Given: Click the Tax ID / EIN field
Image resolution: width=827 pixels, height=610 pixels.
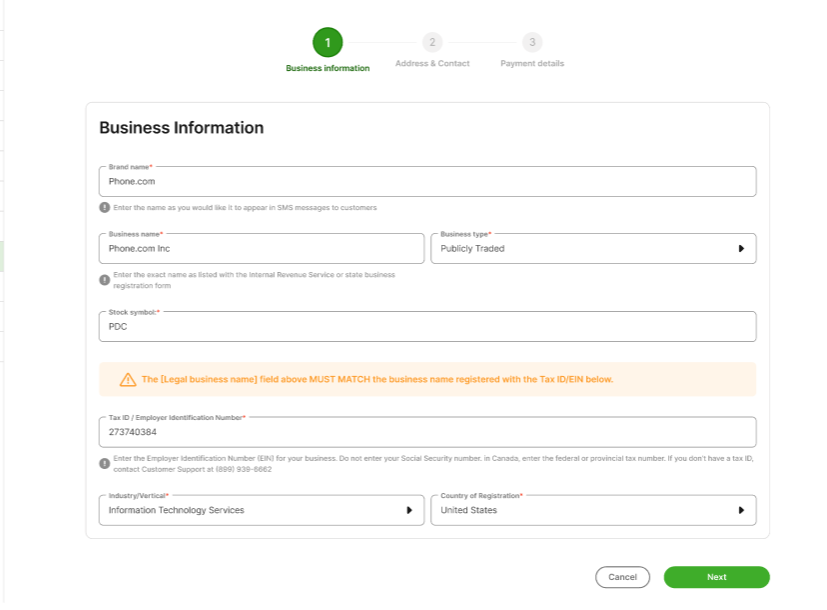Looking at the screenshot, I should (x=427, y=432).
